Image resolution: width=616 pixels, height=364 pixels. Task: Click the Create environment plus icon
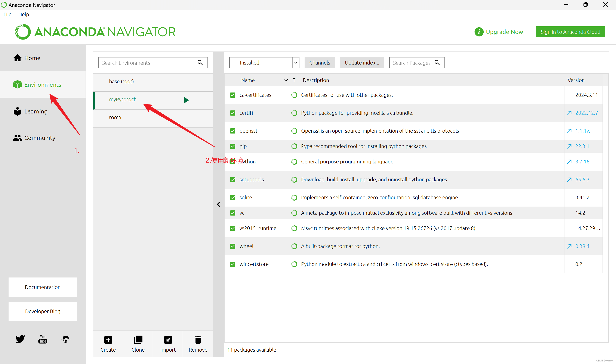point(108,340)
